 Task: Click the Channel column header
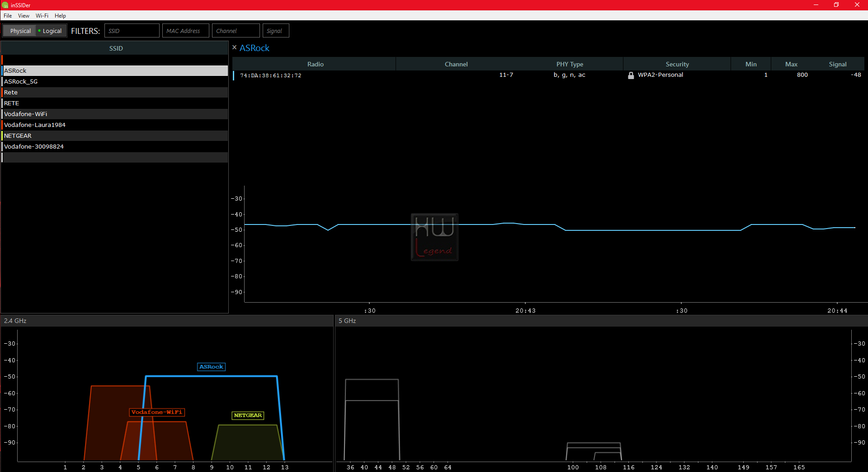tap(456, 64)
